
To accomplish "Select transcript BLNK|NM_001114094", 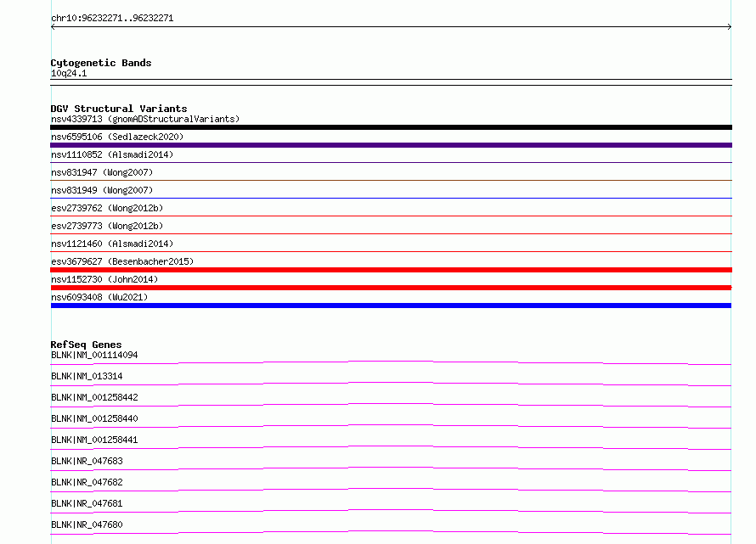I will 94,355.
